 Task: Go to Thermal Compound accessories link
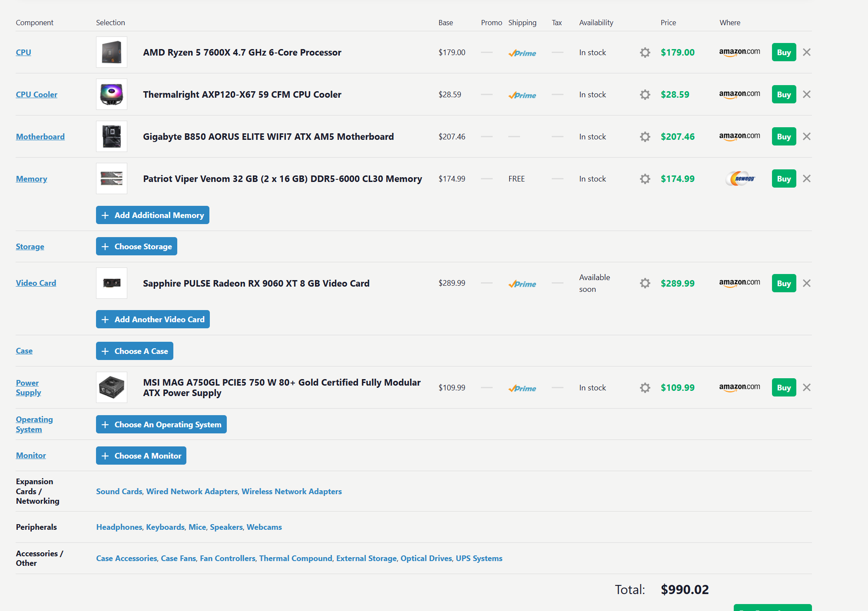click(x=295, y=558)
